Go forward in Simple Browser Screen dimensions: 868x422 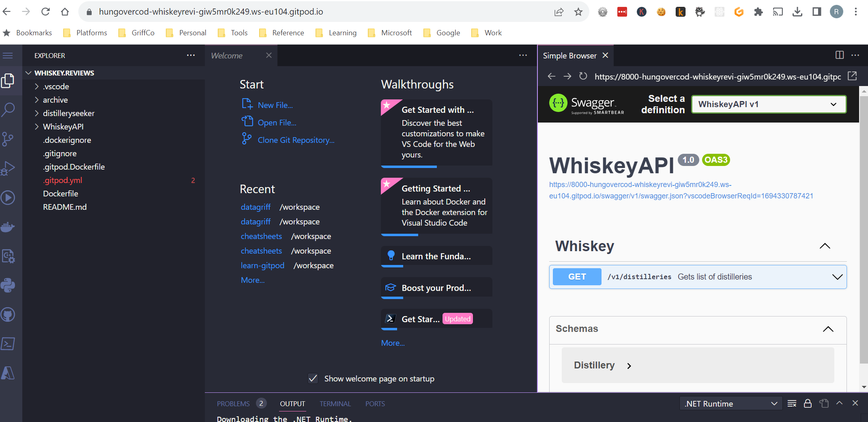click(567, 76)
